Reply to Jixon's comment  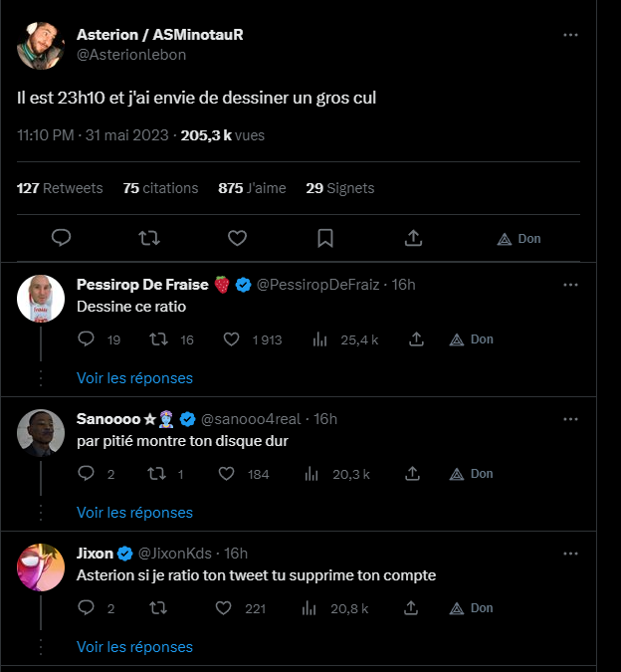(87, 608)
